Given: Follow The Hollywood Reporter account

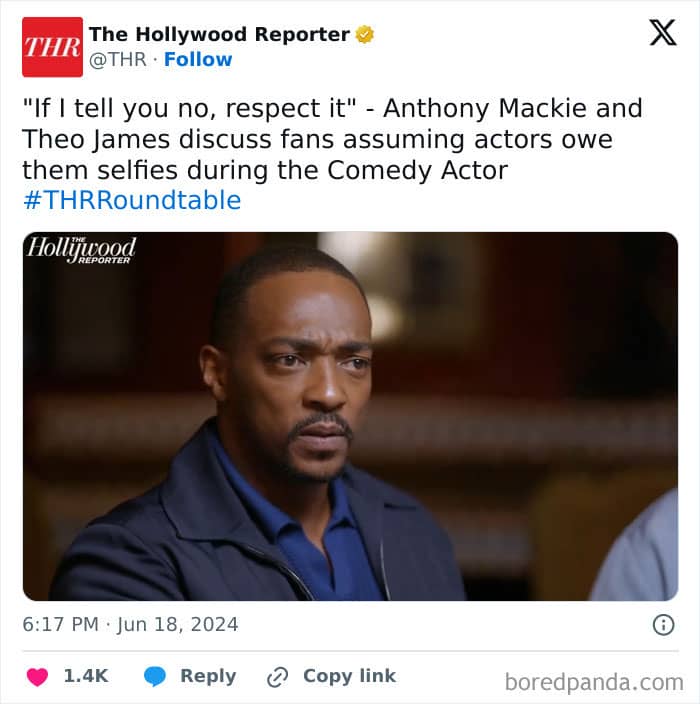Looking at the screenshot, I should [198, 59].
